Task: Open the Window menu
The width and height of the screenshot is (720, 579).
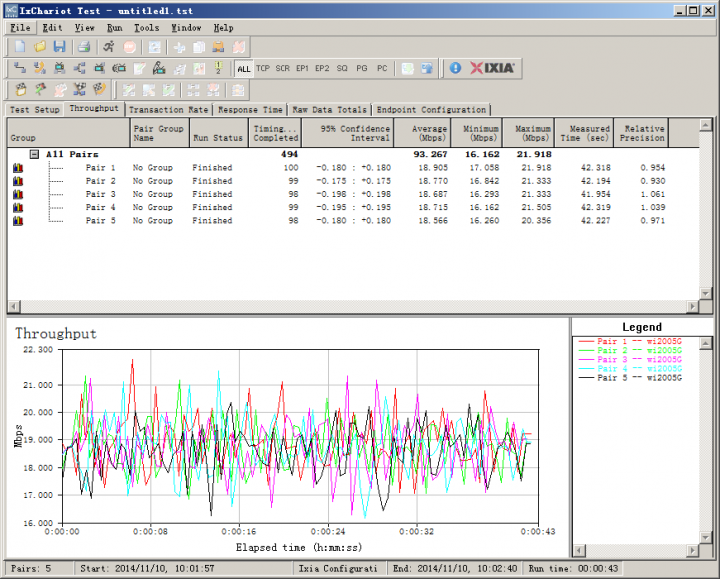Action: [186, 28]
